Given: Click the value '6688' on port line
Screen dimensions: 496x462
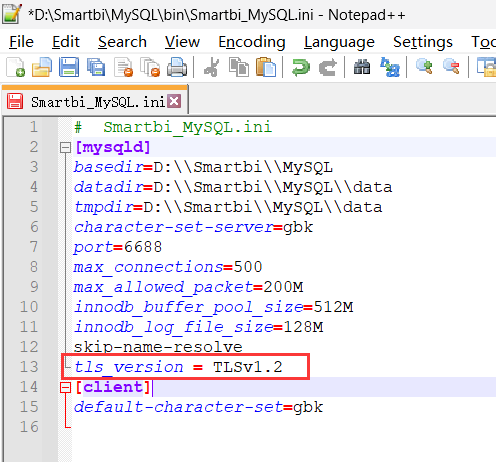Looking at the screenshot, I should [143, 247].
